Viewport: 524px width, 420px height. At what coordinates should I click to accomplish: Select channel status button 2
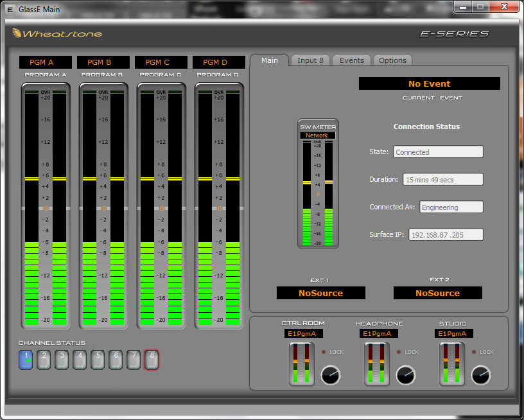pyautogui.click(x=44, y=360)
